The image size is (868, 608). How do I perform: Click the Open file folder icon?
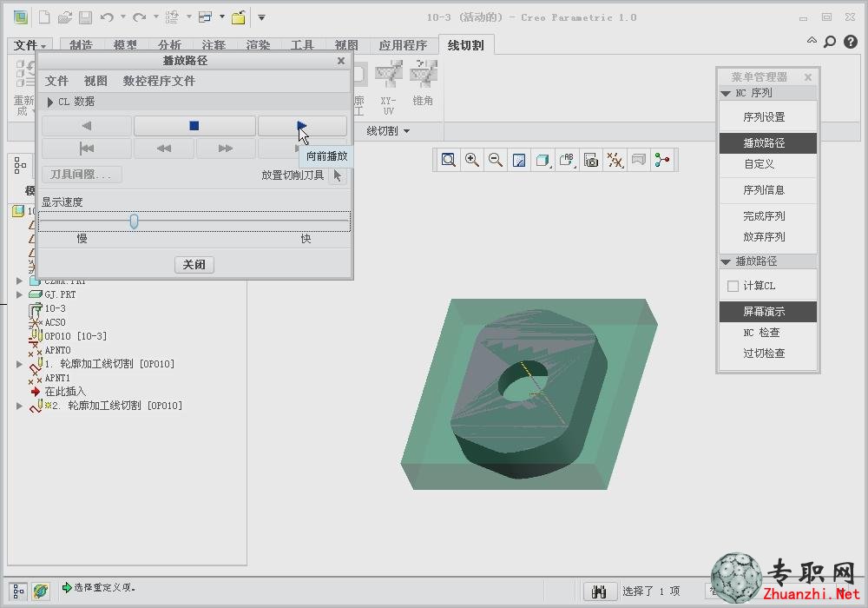click(65, 17)
